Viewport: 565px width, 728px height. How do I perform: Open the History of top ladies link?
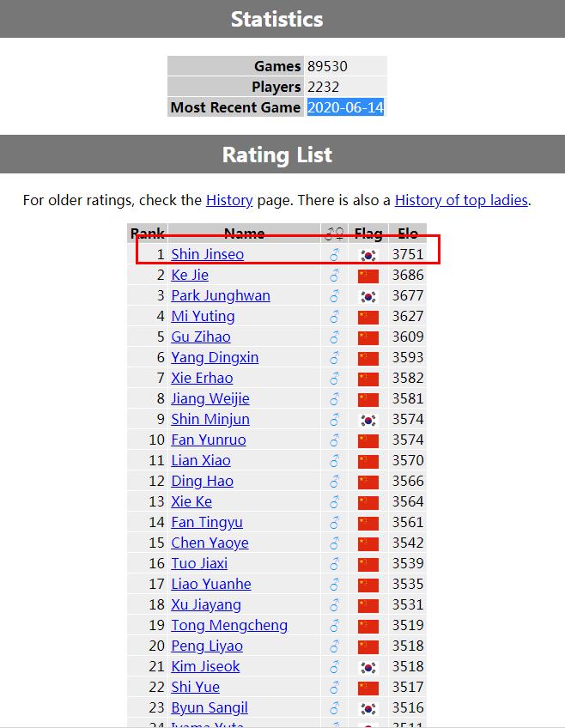pyautogui.click(x=461, y=200)
